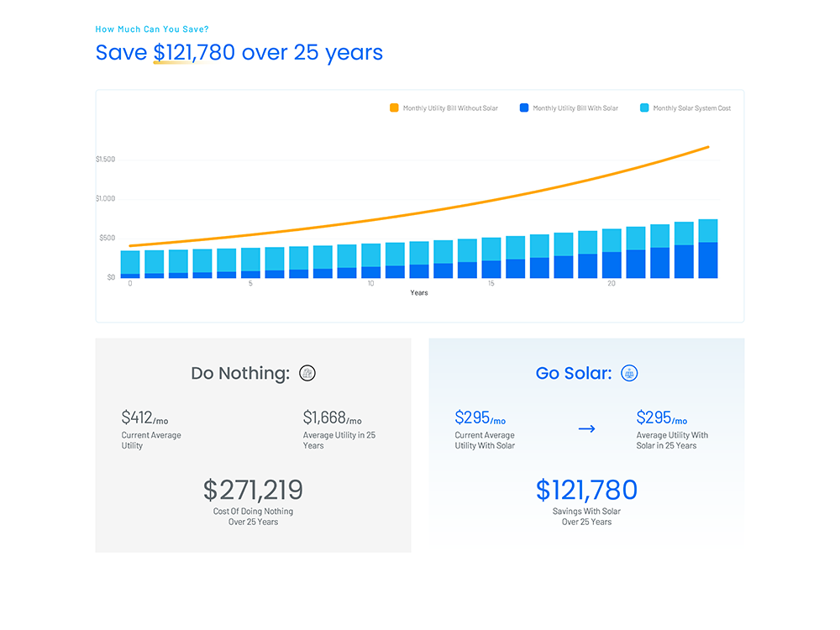
Task: Click the 'Cost Of Doing Nothing Over 25 Years' caption
Action: (x=253, y=517)
